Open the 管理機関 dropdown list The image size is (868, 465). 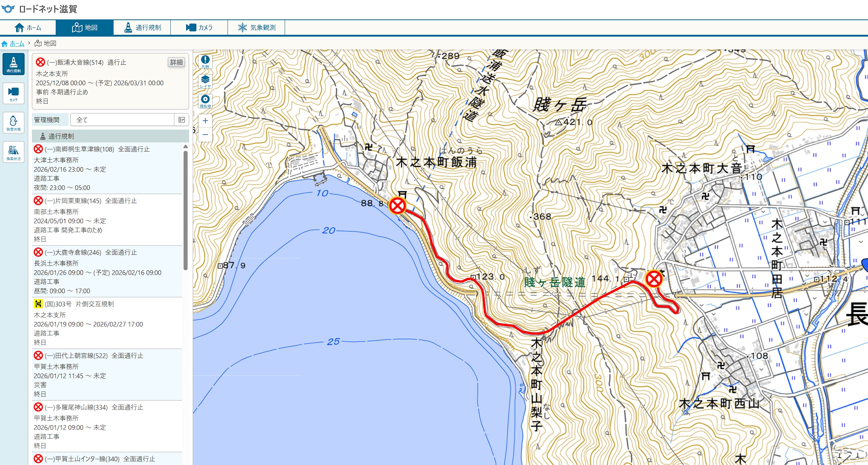[x=129, y=120]
